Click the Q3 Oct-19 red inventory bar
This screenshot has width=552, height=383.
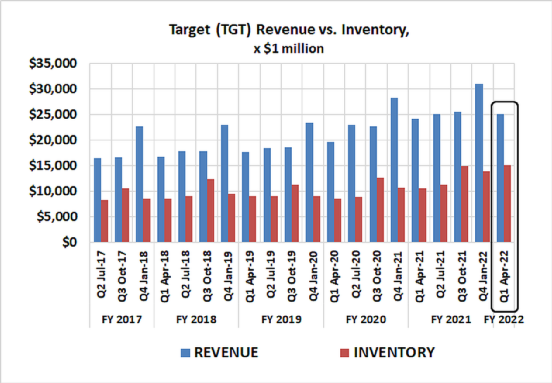click(x=295, y=214)
